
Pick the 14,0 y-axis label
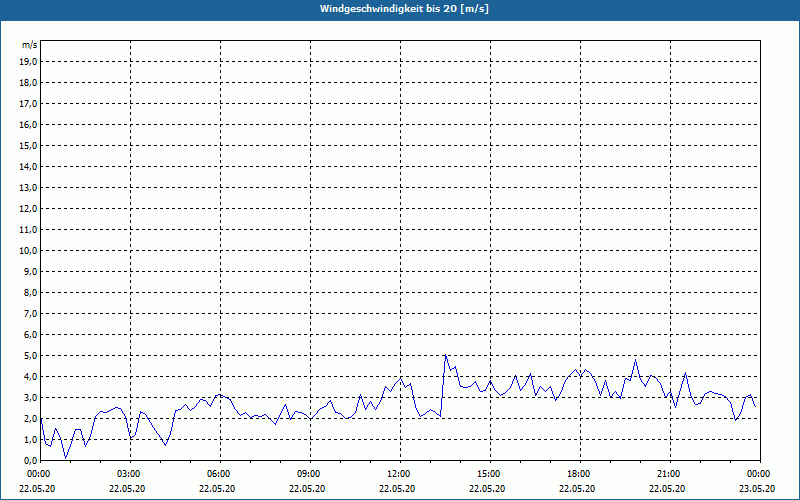tap(29, 166)
